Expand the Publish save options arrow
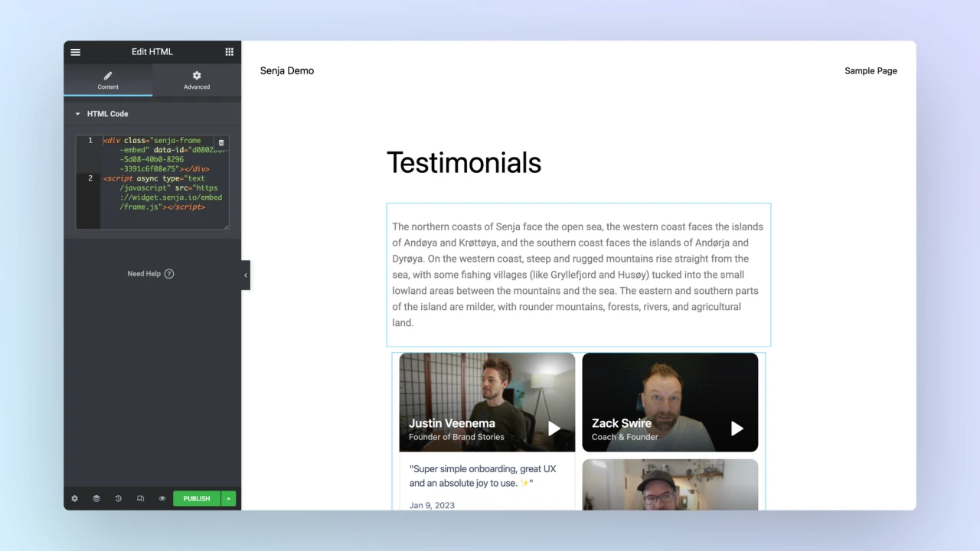Screen dimensions: 980x551 click(x=228, y=498)
